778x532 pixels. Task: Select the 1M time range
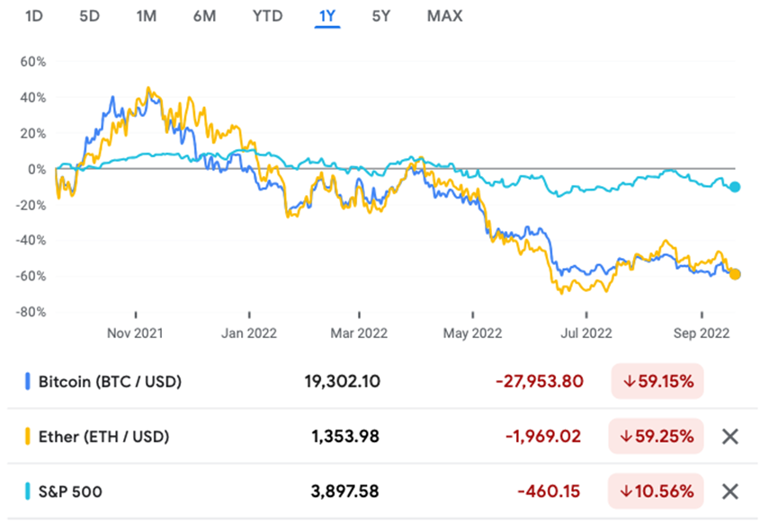146,16
